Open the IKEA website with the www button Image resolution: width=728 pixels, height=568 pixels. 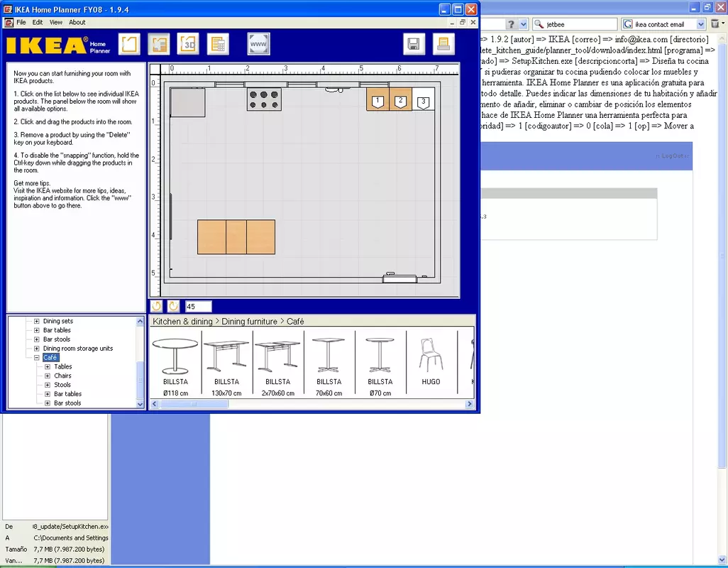(258, 44)
